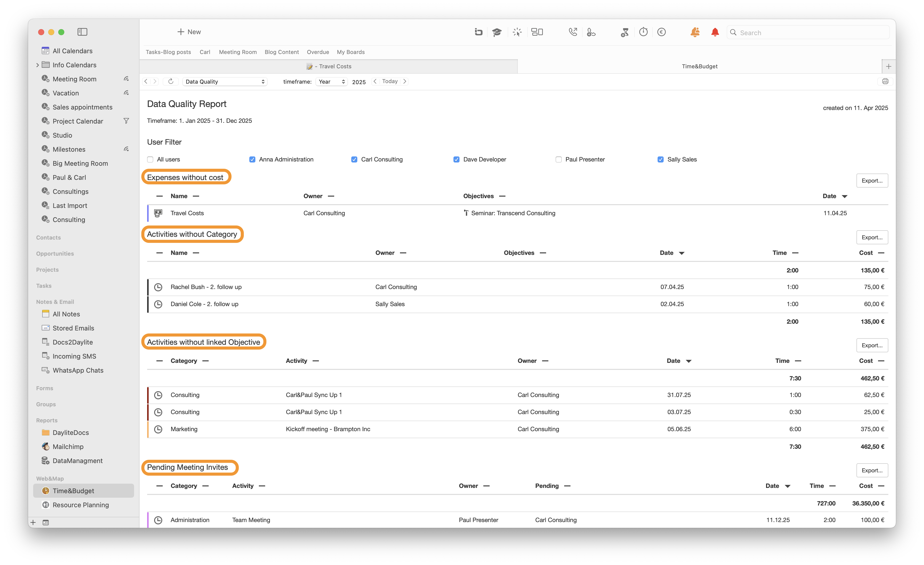Reload the report with the refresh icon
The image size is (924, 565).
171,81
